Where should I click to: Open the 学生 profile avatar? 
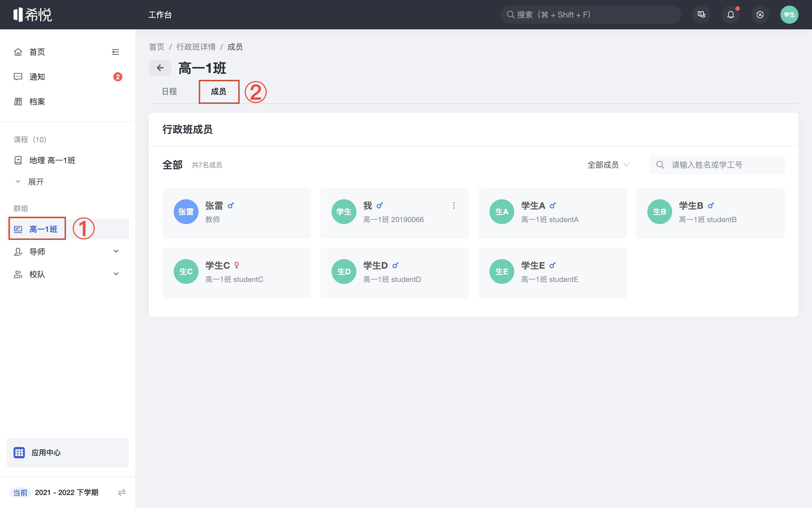pos(789,14)
